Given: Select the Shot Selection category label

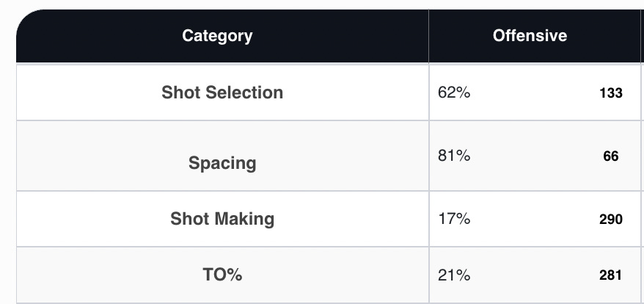Looking at the screenshot, I should pyautogui.click(x=222, y=92).
